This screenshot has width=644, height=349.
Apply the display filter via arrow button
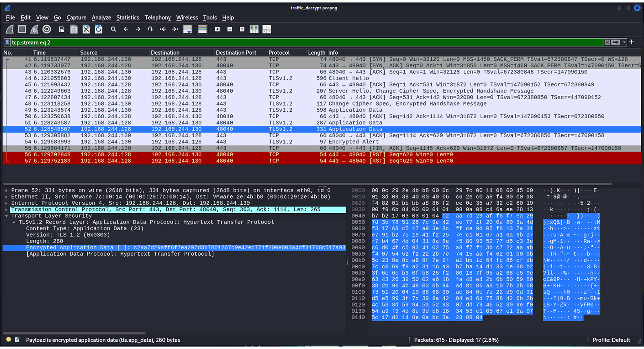coord(616,42)
